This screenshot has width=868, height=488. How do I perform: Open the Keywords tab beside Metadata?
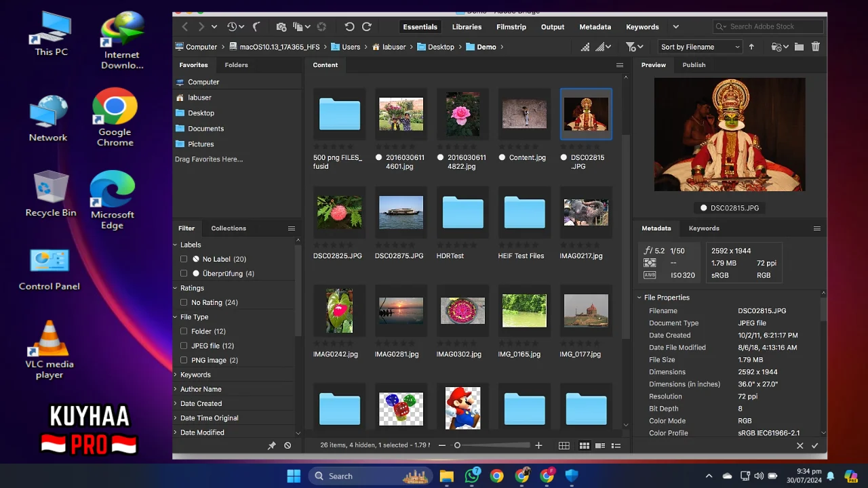coord(704,228)
